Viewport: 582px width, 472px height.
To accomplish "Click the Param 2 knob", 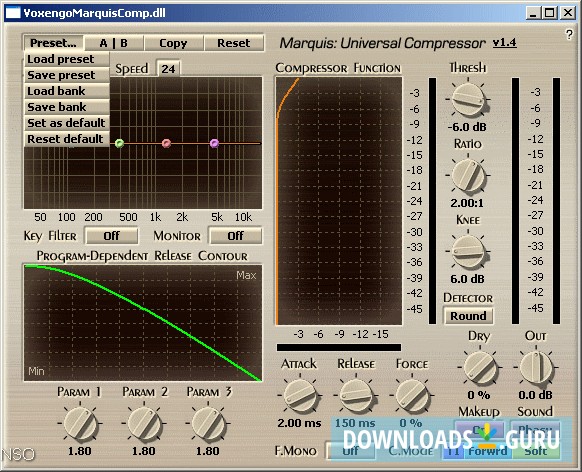I will [x=144, y=423].
